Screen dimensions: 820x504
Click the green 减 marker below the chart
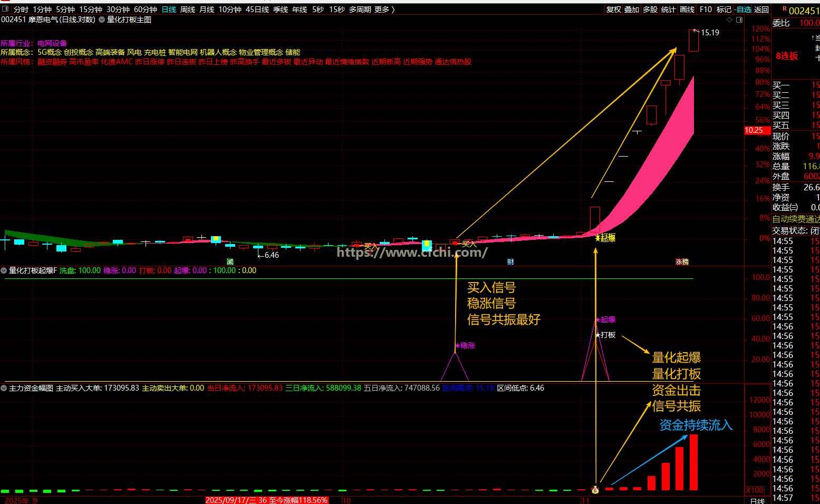point(230,261)
